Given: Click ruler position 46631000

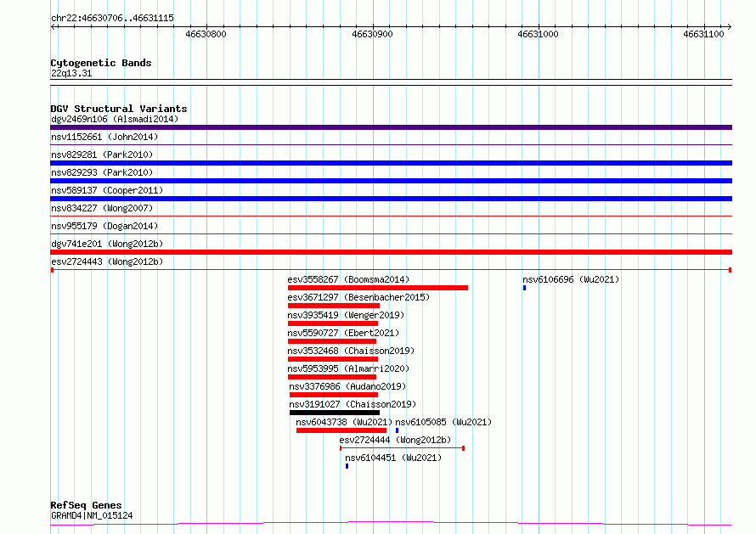Looking at the screenshot, I should pyautogui.click(x=538, y=34).
